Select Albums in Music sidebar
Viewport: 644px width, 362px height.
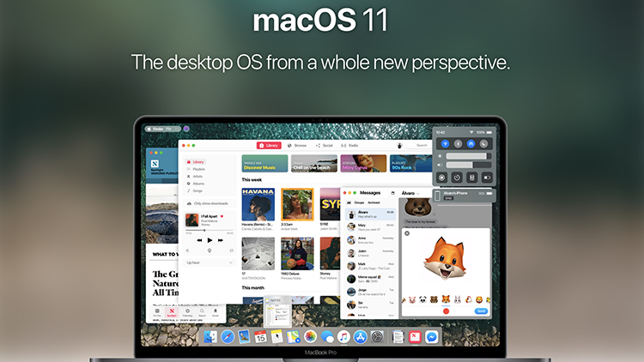(x=195, y=184)
